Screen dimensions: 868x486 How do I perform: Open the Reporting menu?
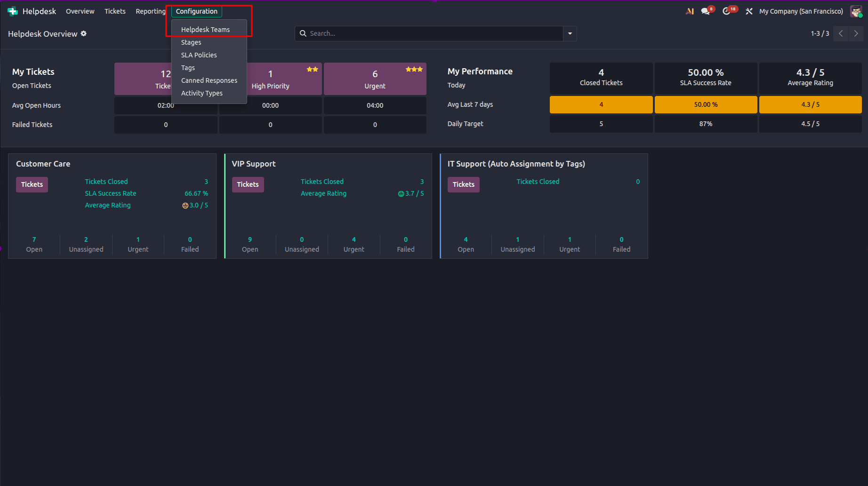(151, 11)
